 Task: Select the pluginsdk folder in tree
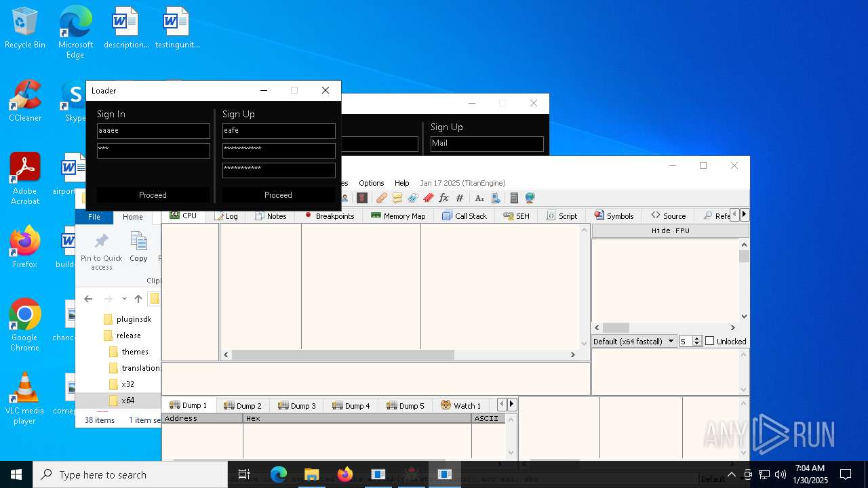[x=127, y=319]
